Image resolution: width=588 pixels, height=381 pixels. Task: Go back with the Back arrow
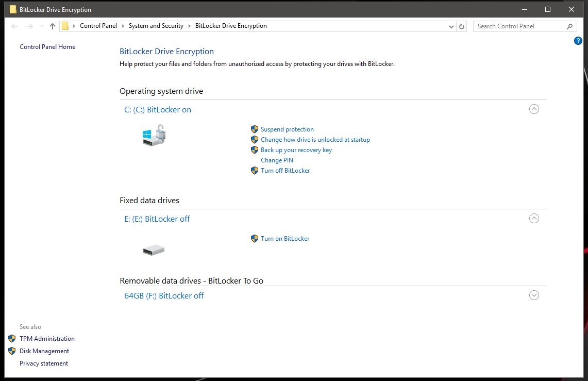(14, 26)
